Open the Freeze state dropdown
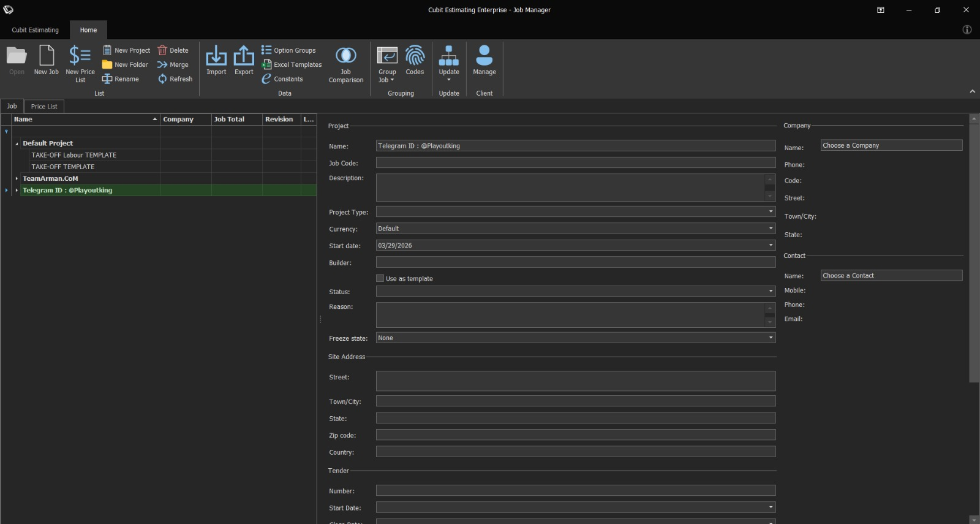Screen dimensions: 980x524 pos(771,338)
